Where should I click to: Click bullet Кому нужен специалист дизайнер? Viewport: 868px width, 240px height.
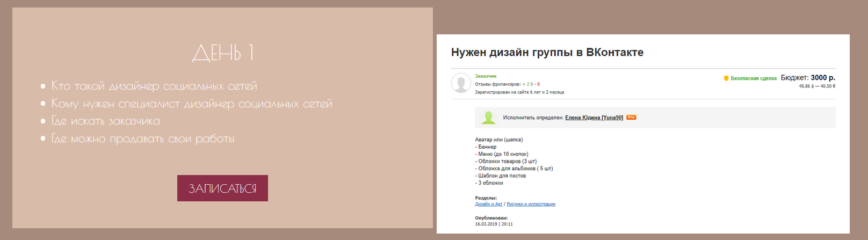pos(192,104)
